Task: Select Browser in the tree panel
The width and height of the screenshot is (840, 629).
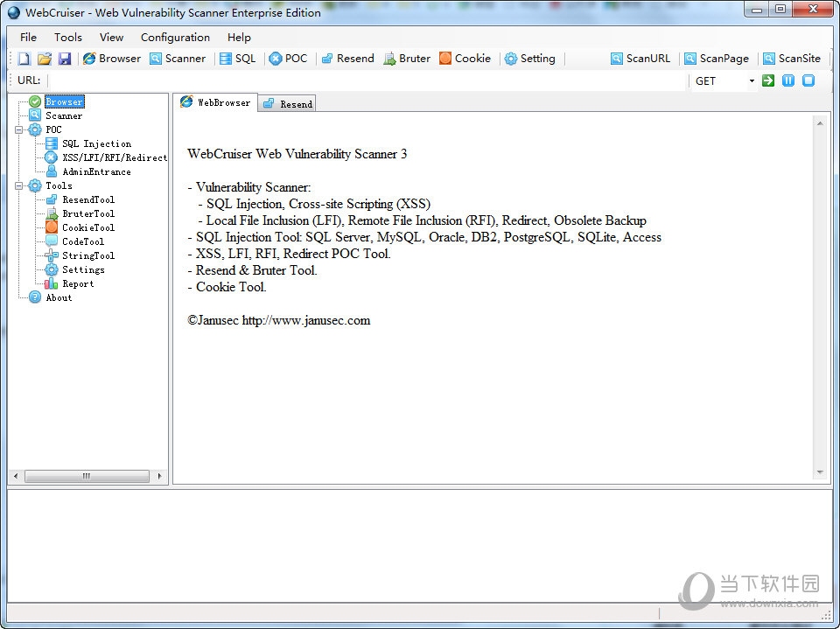Action: (64, 101)
